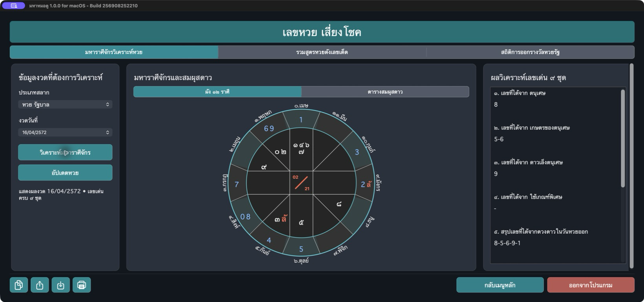644x302 pixels.
Task: Click the 08 number in outer ring
Action: click(x=245, y=217)
